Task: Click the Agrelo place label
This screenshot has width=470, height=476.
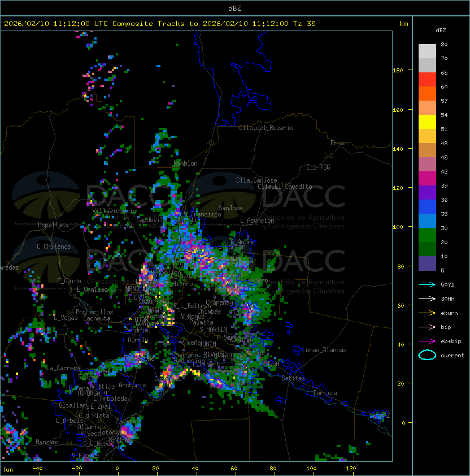Action: tap(138, 340)
